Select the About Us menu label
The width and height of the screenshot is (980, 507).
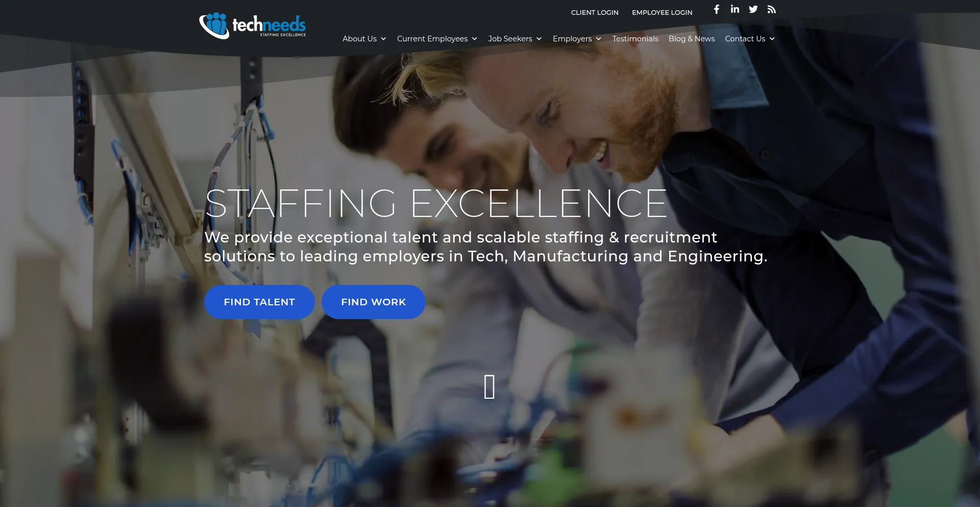coord(359,39)
